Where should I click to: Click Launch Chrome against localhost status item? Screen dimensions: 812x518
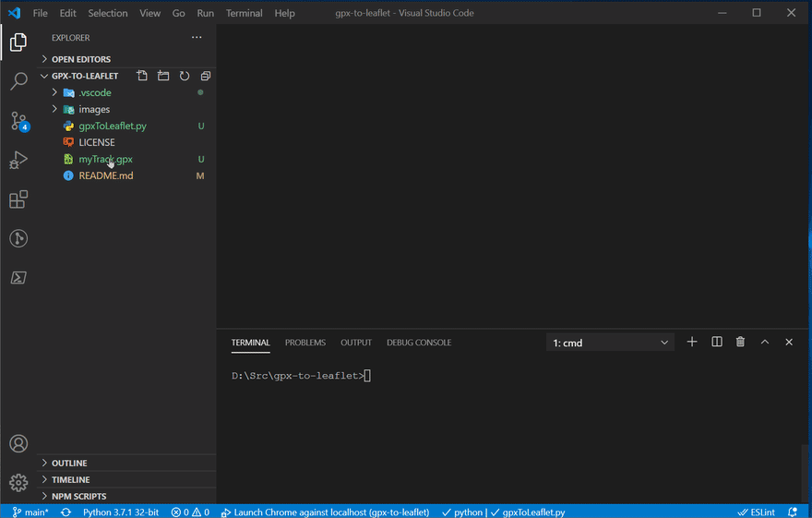click(x=325, y=512)
